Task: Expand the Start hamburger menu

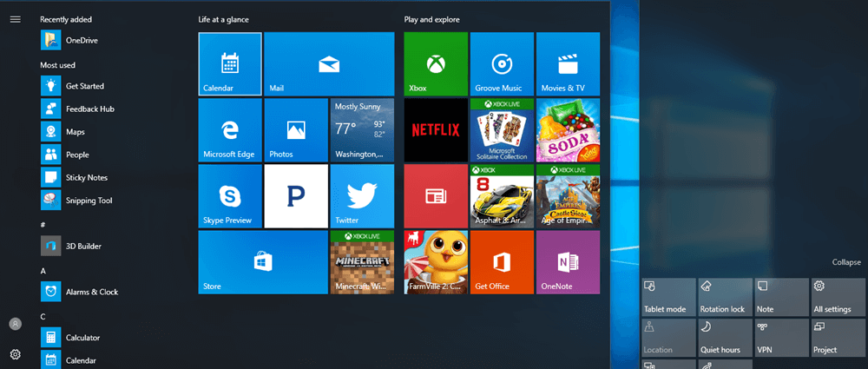Action: click(16, 19)
